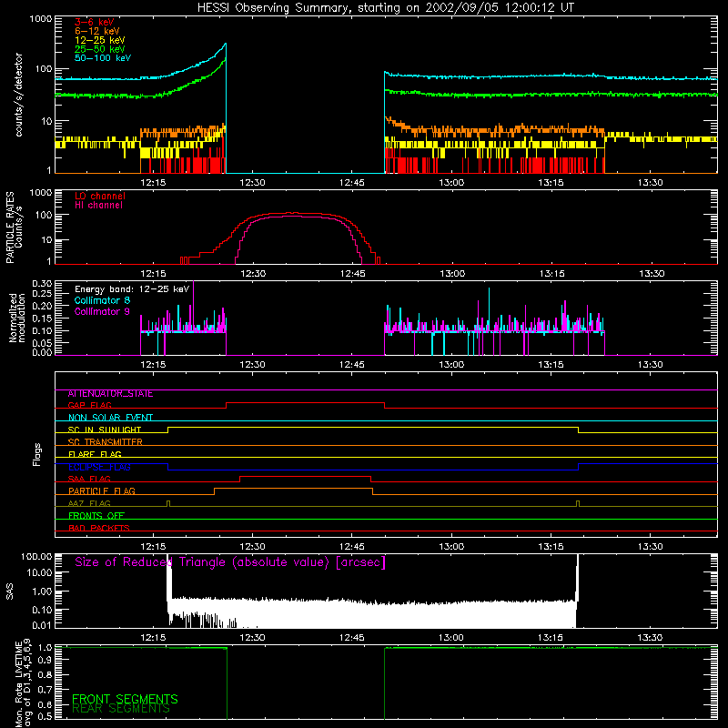Click the SC_TRANSMITTER flag label

[x=106, y=442]
